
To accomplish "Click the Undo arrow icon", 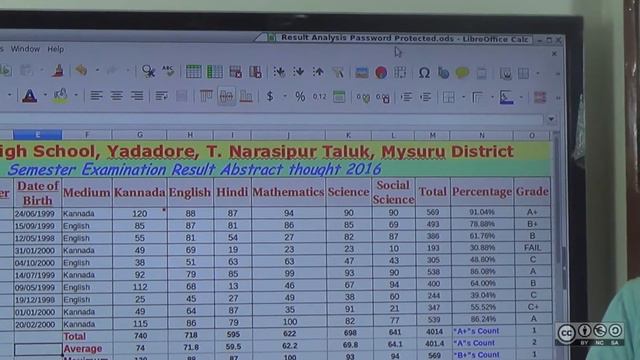I will (x=81, y=71).
